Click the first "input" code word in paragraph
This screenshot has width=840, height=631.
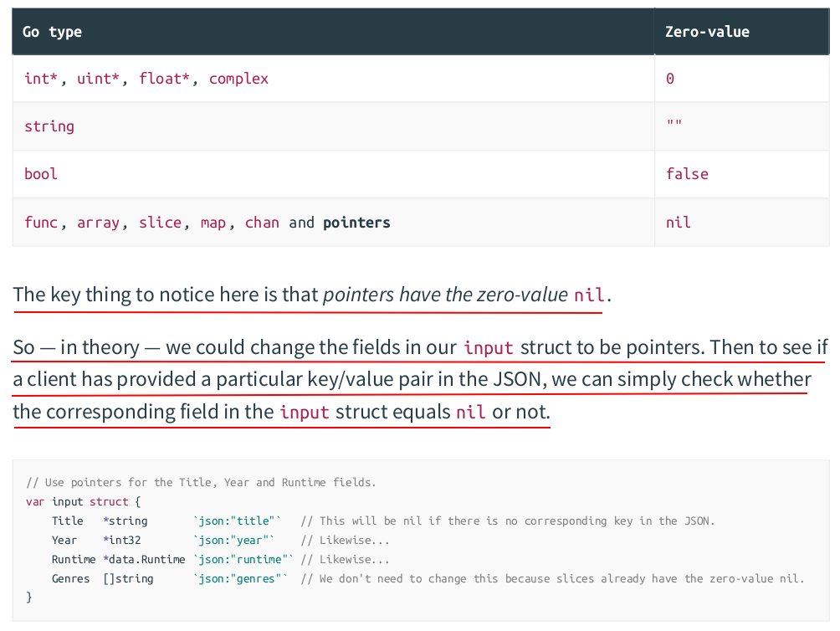(x=489, y=347)
